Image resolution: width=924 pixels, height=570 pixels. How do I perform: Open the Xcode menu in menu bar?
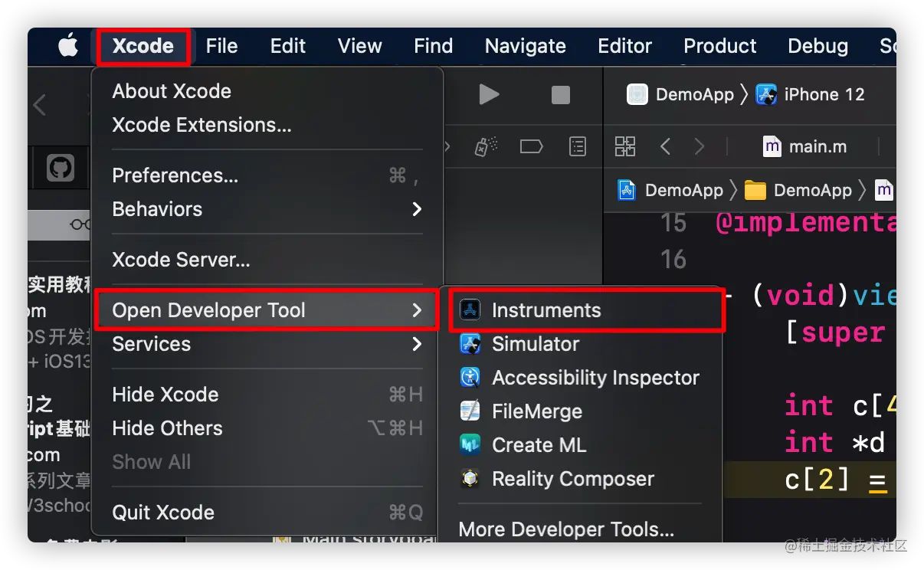(143, 46)
